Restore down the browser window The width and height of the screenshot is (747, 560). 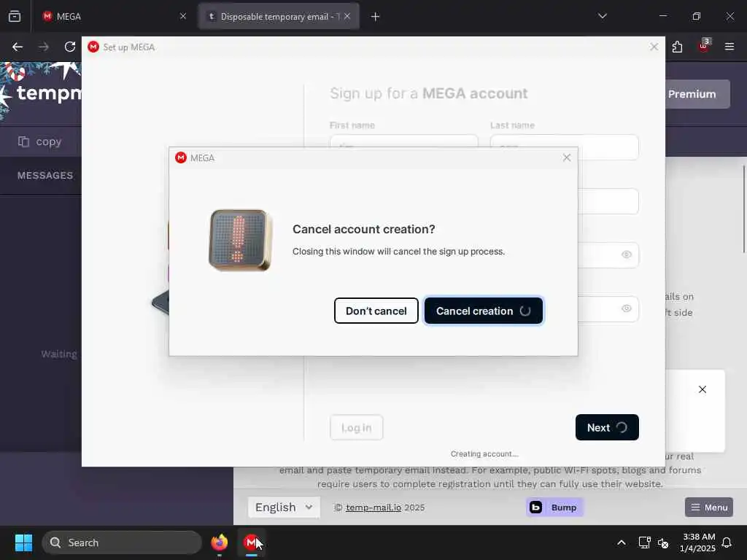tap(697, 16)
